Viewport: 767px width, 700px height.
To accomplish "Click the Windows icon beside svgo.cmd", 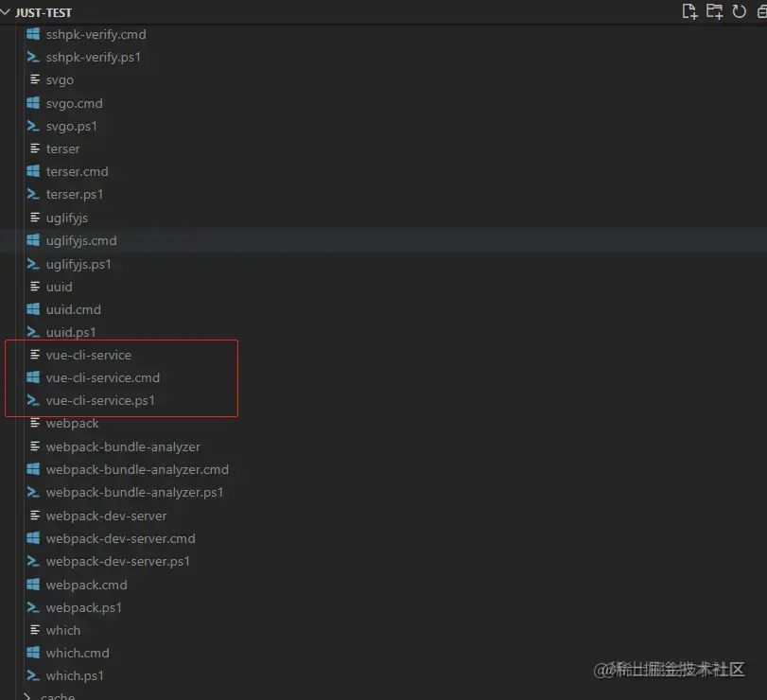I will pos(33,103).
